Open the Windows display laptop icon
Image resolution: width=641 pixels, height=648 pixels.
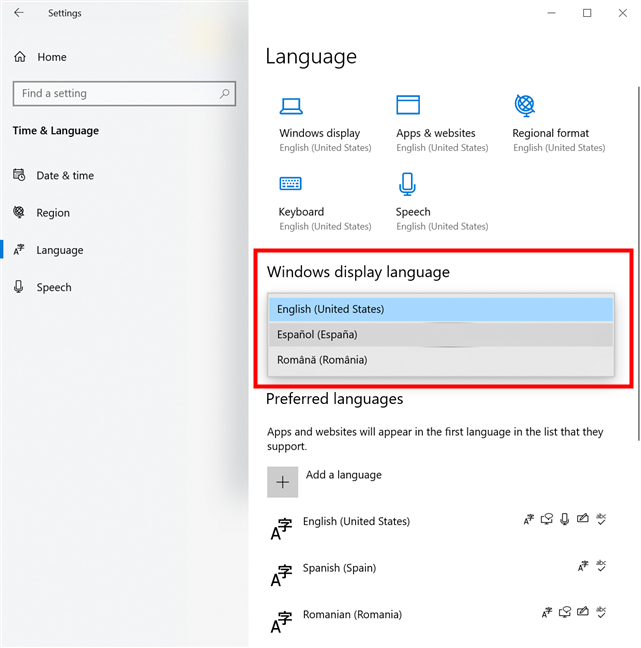tap(291, 106)
